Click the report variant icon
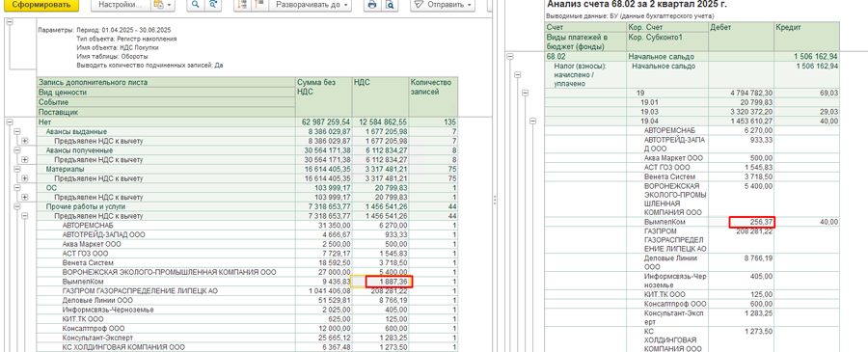 tap(158, 5)
